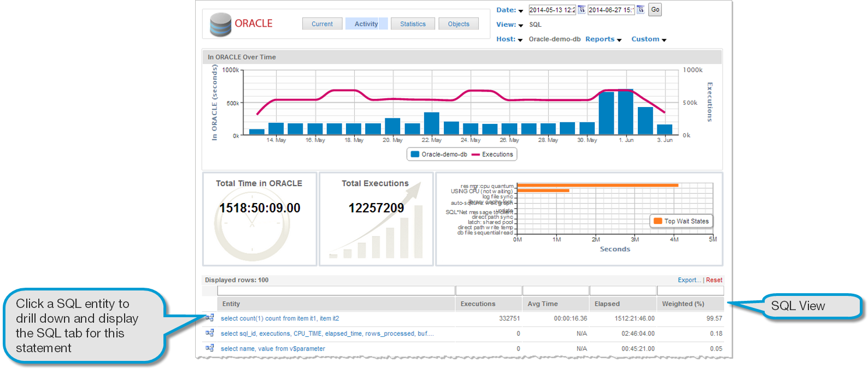Click elapsed value 00:45:21.00

(638, 349)
